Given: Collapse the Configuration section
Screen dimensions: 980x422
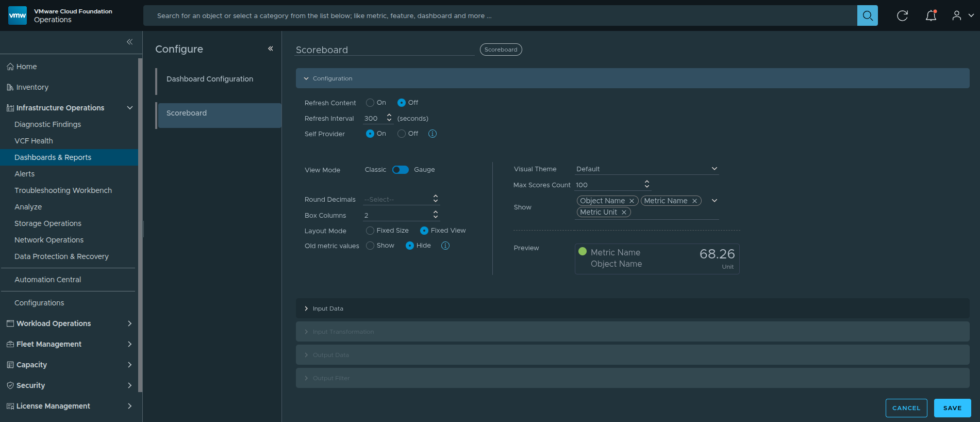Looking at the screenshot, I should coord(633,78).
